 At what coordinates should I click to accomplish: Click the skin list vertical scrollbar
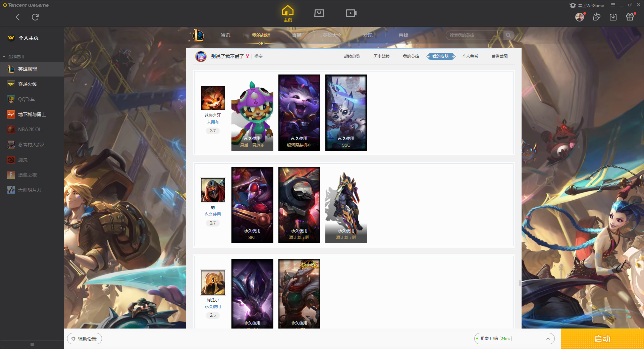[520, 283]
